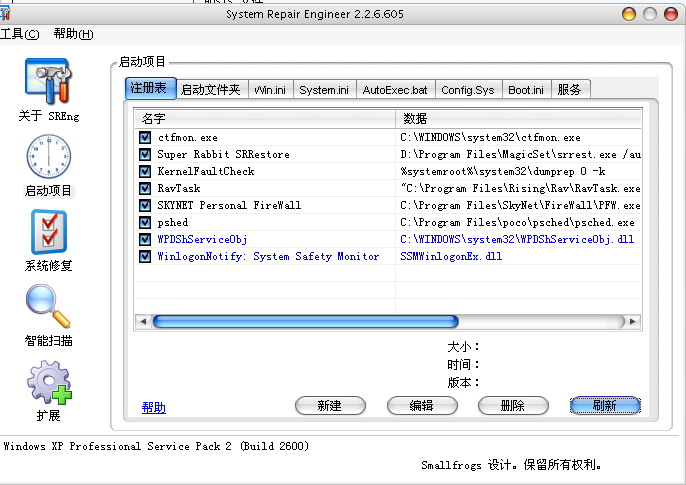Open the About SREng hammer icon
Viewport: 686px width, 485px height.
click(48, 81)
